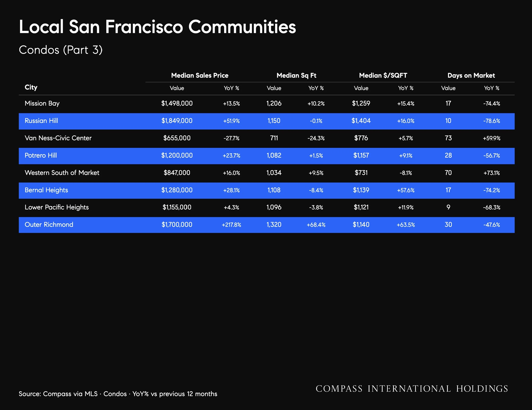Image resolution: width=532 pixels, height=410 pixels.
Task: Click the -8.1% $/SQFT change
Action: 406,173
